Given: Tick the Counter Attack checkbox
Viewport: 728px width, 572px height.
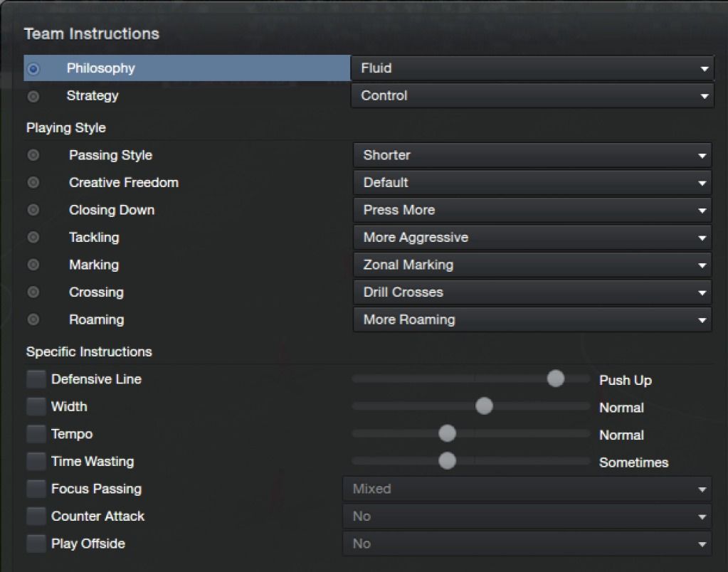Looking at the screenshot, I should coord(36,516).
